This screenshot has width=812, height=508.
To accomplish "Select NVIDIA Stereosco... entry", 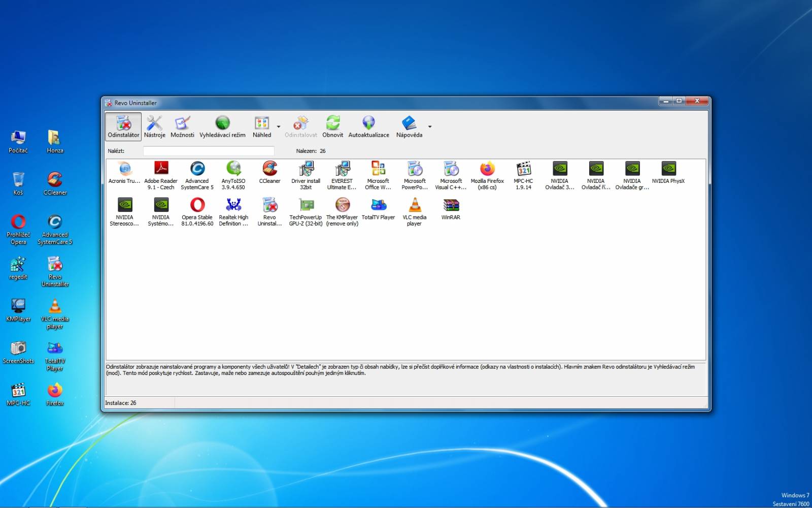I will (124, 212).
